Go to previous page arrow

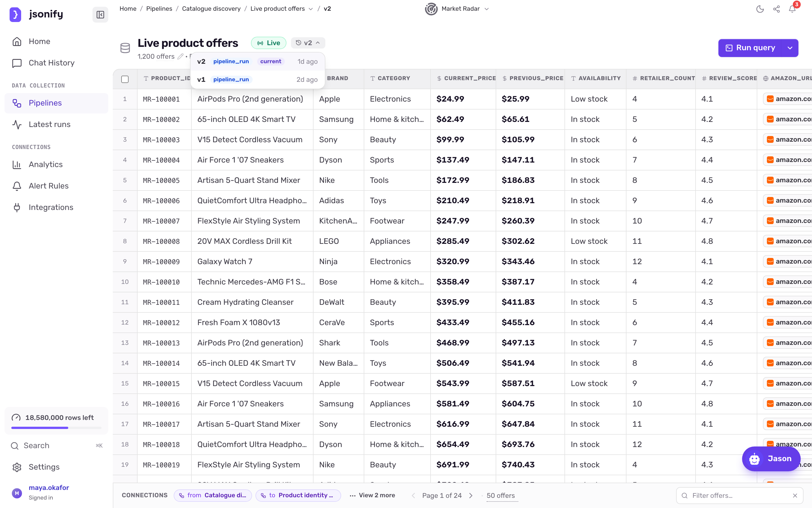click(x=413, y=496)
